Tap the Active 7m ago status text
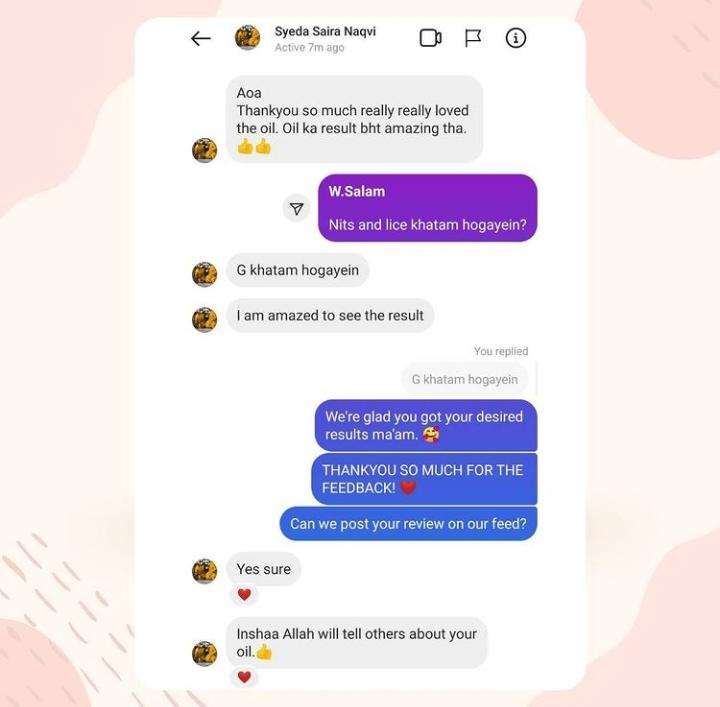 309,47
